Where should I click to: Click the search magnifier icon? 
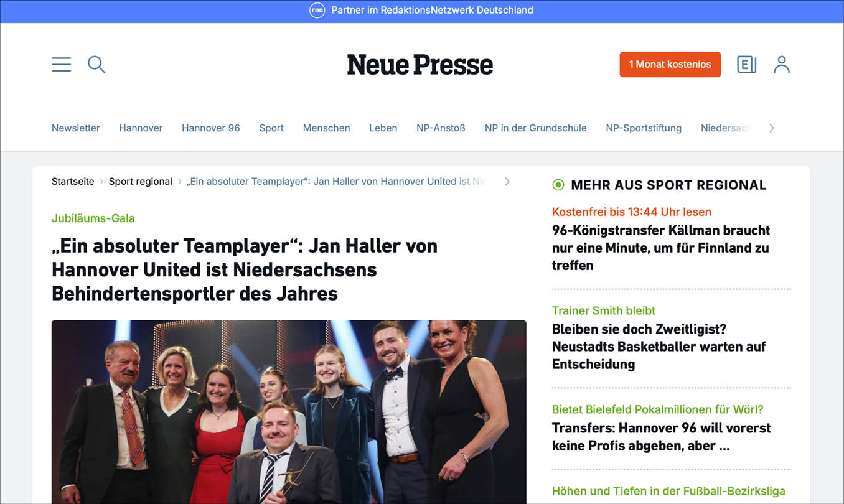[x=96, y=64]
